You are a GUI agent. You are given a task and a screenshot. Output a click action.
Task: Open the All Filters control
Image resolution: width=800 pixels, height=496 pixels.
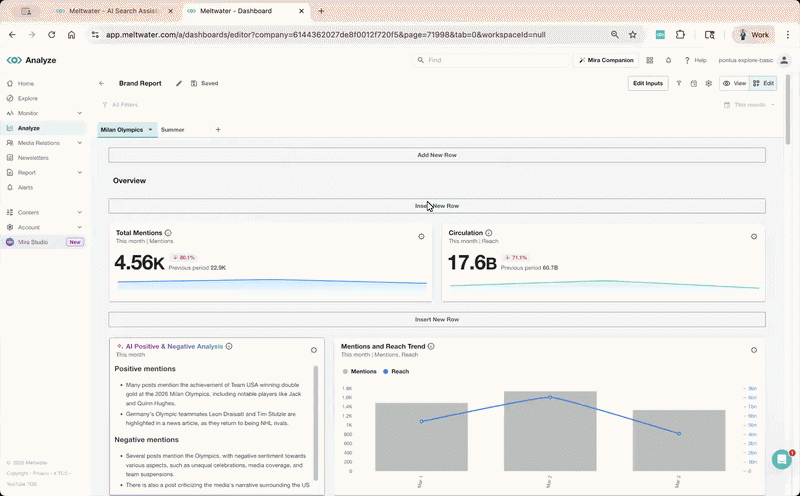tap(120, 105)
